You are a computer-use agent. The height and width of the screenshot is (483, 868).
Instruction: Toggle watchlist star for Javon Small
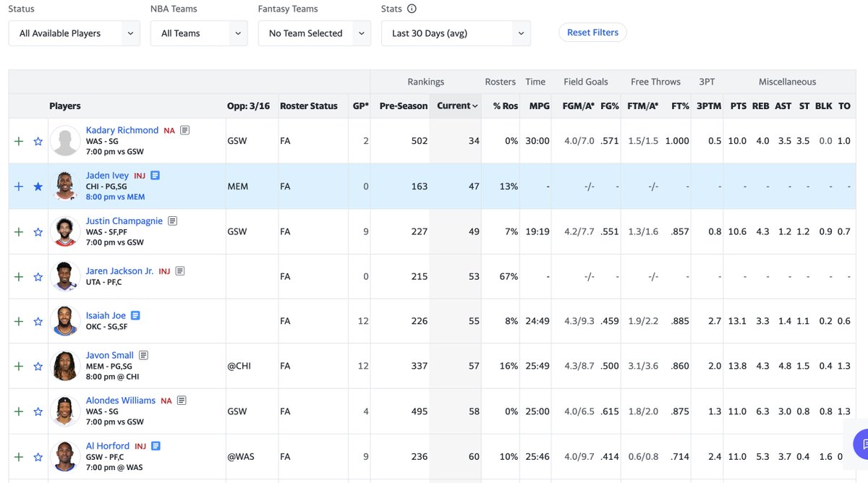click(38, 367)
